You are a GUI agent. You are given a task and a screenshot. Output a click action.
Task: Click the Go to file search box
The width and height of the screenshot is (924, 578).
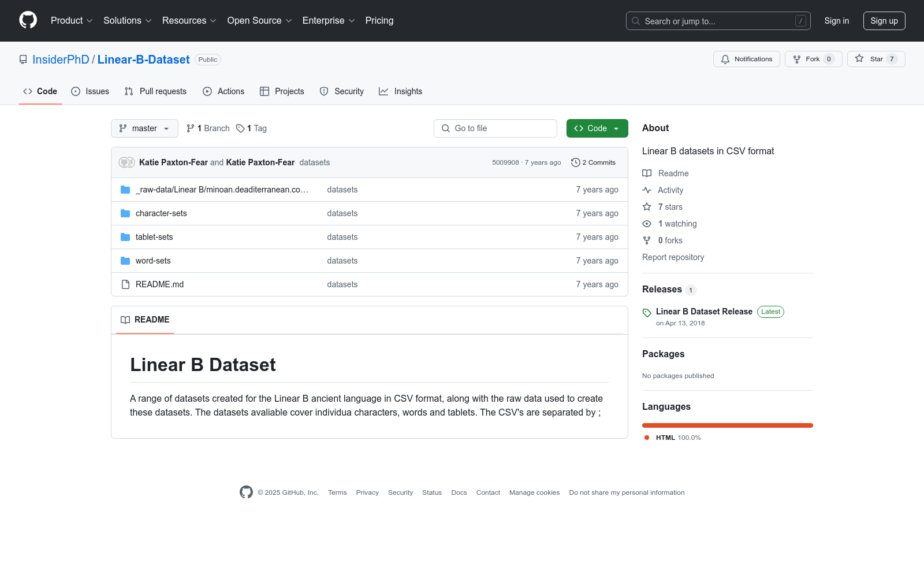495,128
